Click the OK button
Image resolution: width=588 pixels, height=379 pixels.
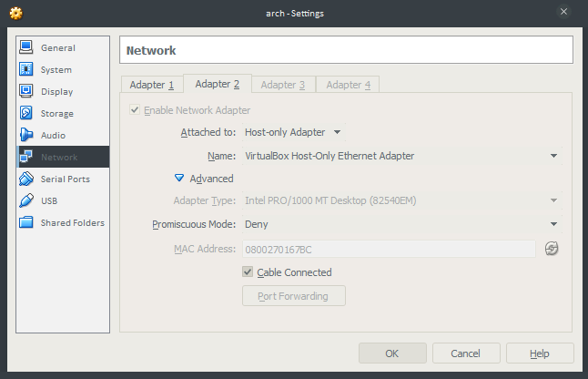[392, 353]
